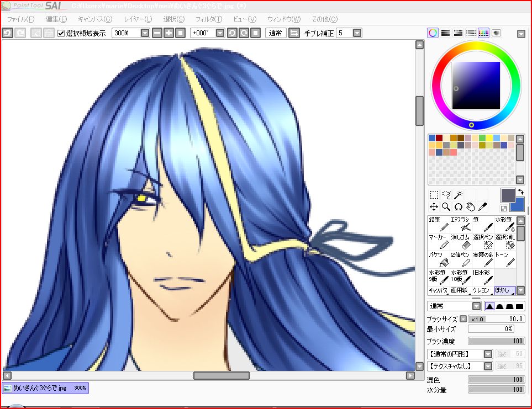Viewport: 532px width, 409px height.
Task: Choose the エアブラシ airbrush tool
Action: tap(461, 224)
